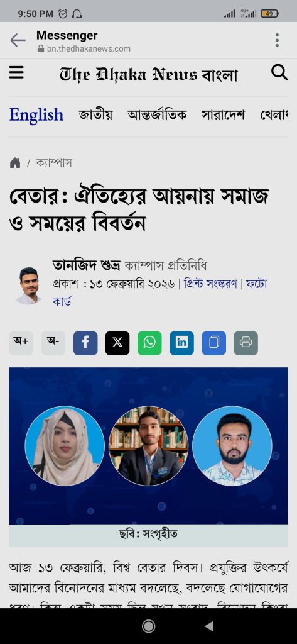This screenshot has height=644, width=297.
Task: Share article via WhatsApp
Action: pyautogui.click(x=149, y=343)
